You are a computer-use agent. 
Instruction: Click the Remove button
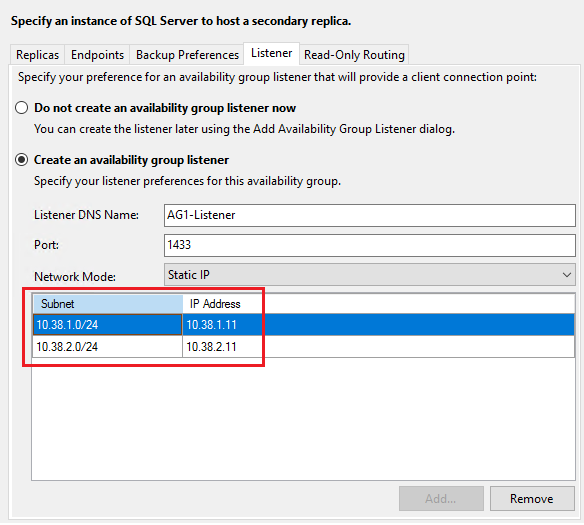pos(532,499)
